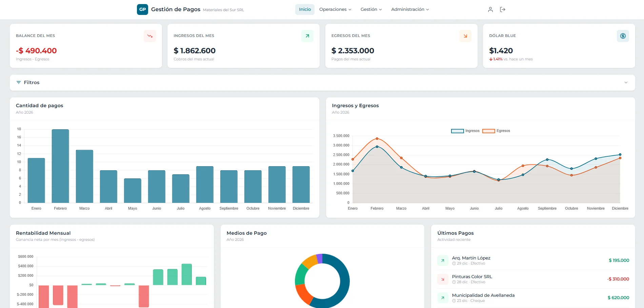Click the Dólar Blue currency icon
The image size is (644, 308).
623,36
